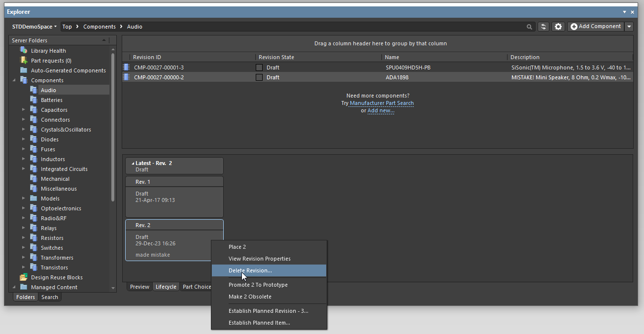Screen dimensions: 644x334
Task: Click the Components breadcrumb
Action: tap(100, 27)
